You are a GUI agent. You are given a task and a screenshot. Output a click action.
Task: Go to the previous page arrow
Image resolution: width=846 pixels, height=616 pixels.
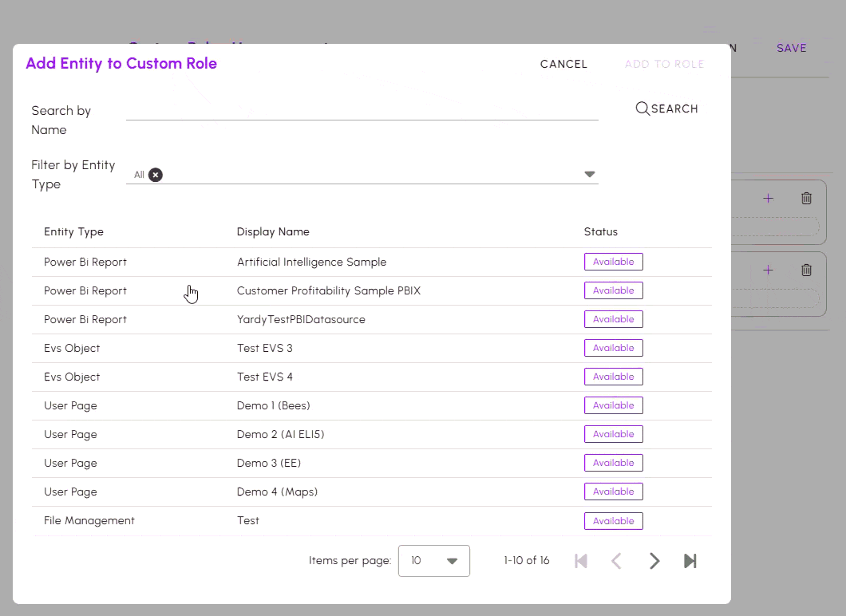[x=616, y=561]
